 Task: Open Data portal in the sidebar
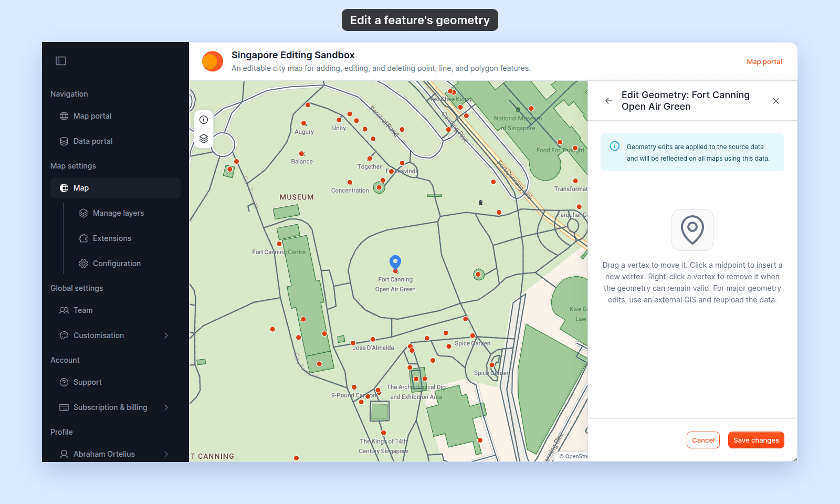click(x=115, y=141)
